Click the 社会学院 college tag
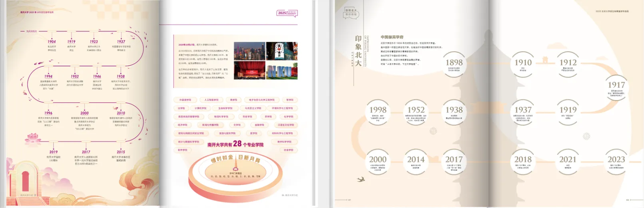644x208 pixels. click(289, 150)
